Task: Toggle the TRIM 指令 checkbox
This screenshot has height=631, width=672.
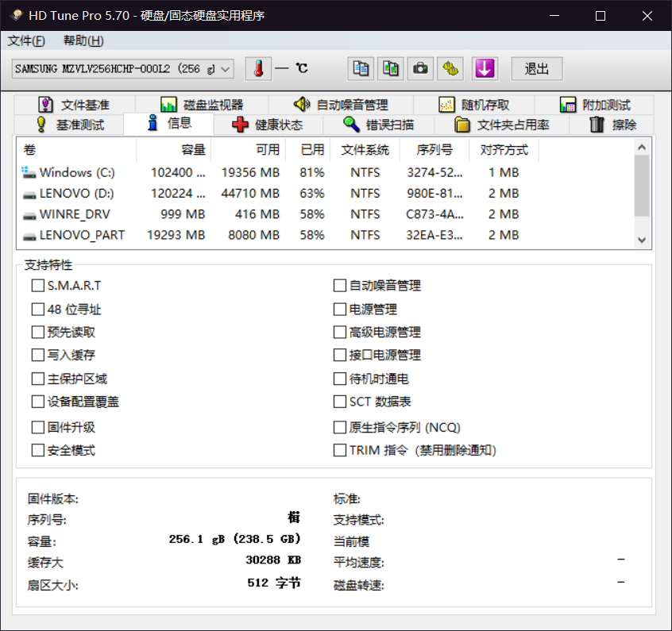Action: tap(339, 450)
